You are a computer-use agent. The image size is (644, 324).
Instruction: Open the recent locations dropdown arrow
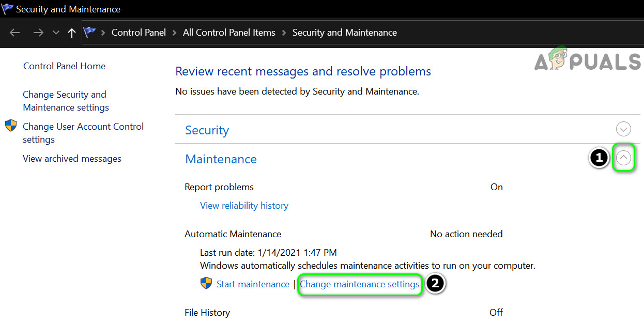coord(56,33)
